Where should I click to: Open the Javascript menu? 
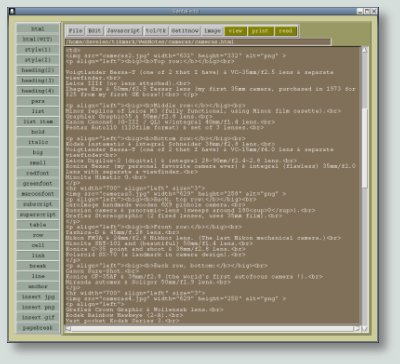[123, 31]
